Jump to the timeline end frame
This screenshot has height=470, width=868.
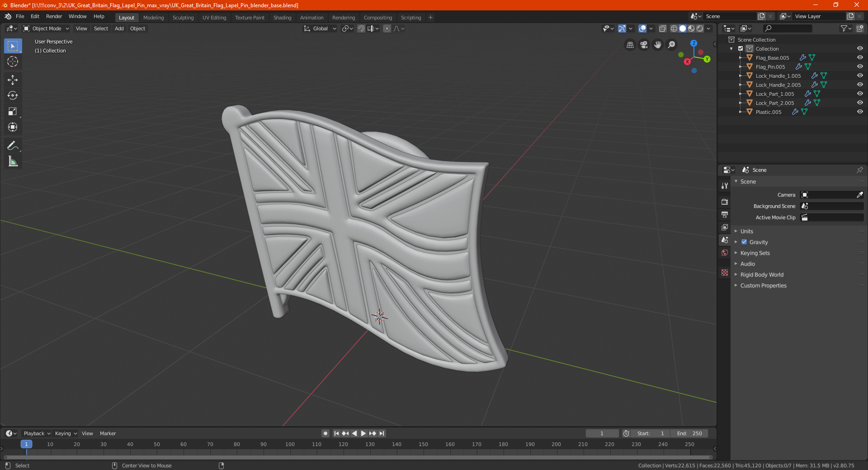tap(382, 433)
